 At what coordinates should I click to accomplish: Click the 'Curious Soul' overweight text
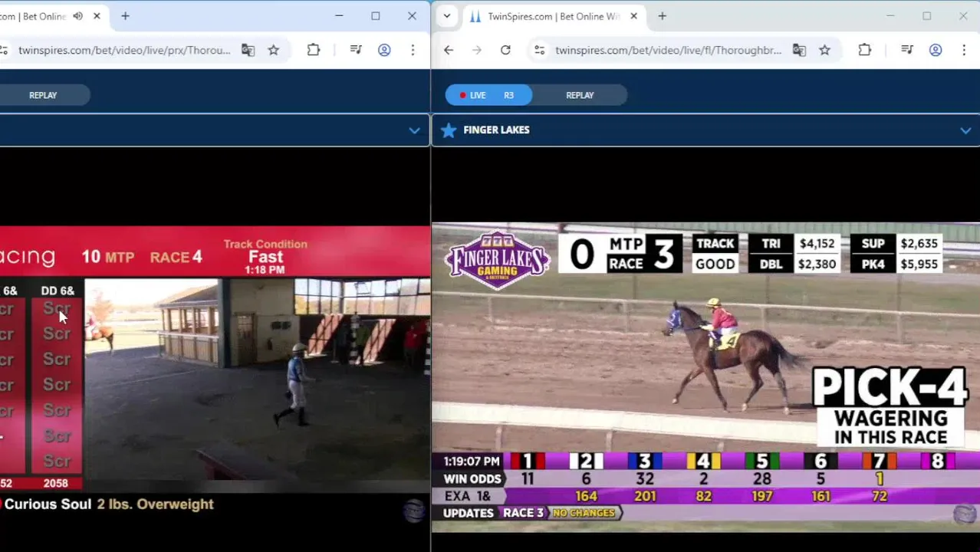pos(109,504)
